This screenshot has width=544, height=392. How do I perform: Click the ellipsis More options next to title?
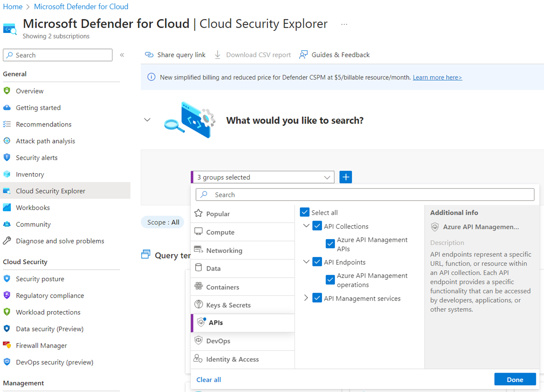point(344,24)
